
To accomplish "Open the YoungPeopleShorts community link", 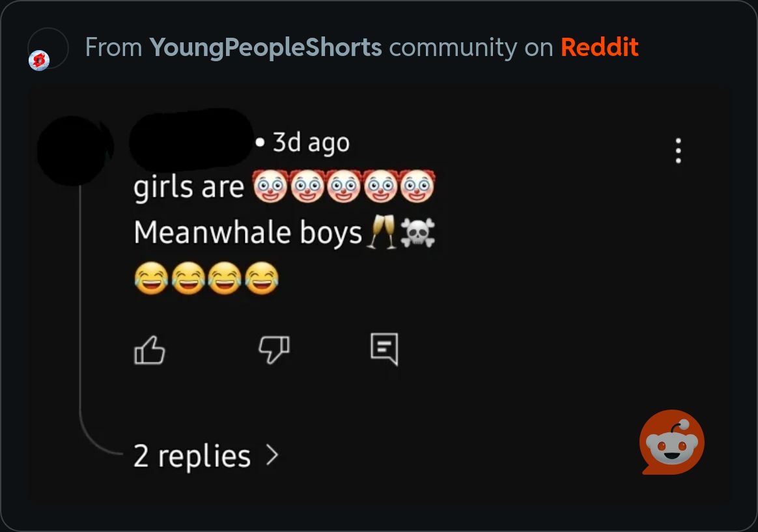I will click(266, 48).
